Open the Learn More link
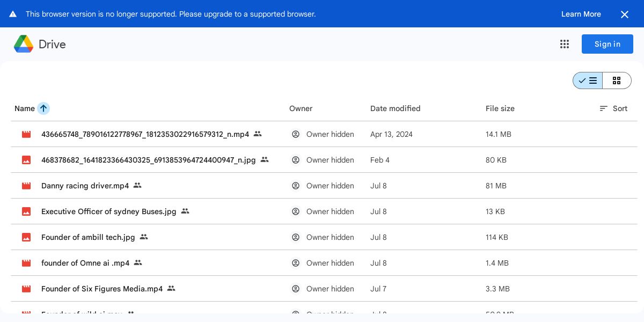Image resolution: width=644 pixels, height=322 pixels. coord(581,14)
